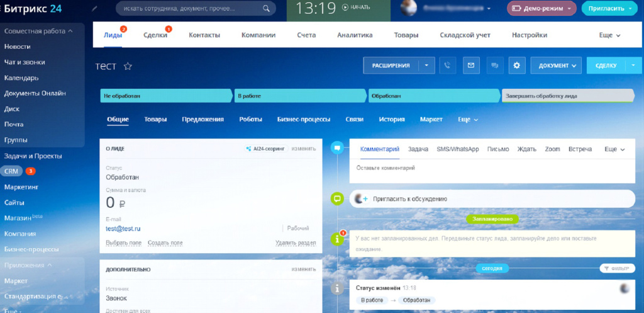Click the green info icon with badge
Image resolution: width=644 pixels, height=313 pixels.
(x=338, y=239)
